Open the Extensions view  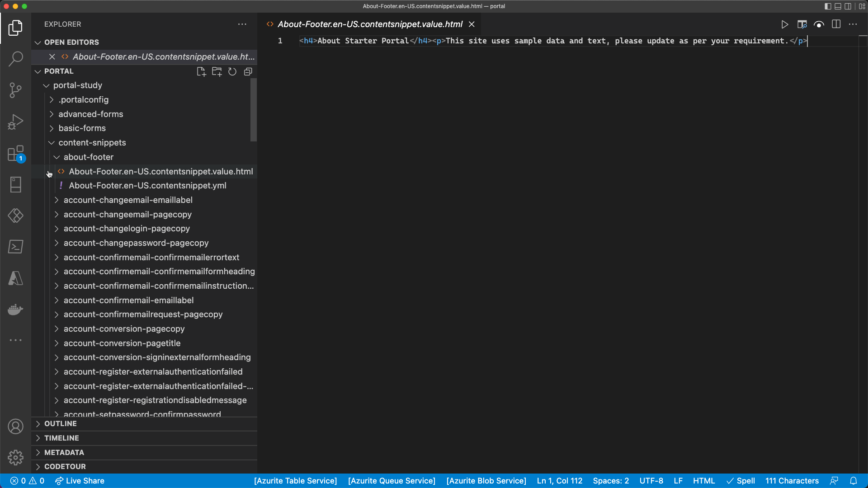pos(16,154)
